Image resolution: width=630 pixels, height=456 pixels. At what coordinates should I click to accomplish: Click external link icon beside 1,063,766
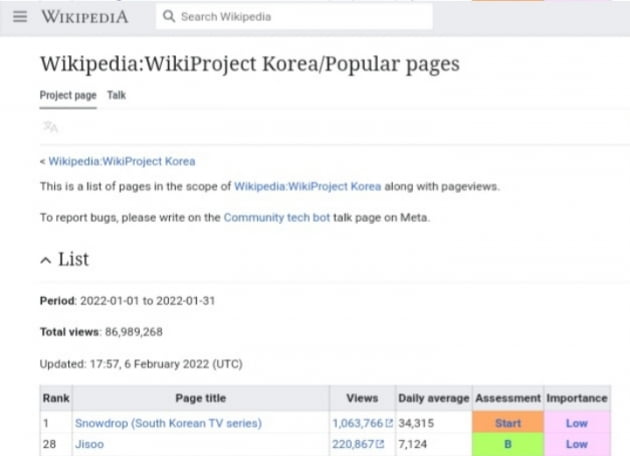pyautogui.click(x=389, y=423)
